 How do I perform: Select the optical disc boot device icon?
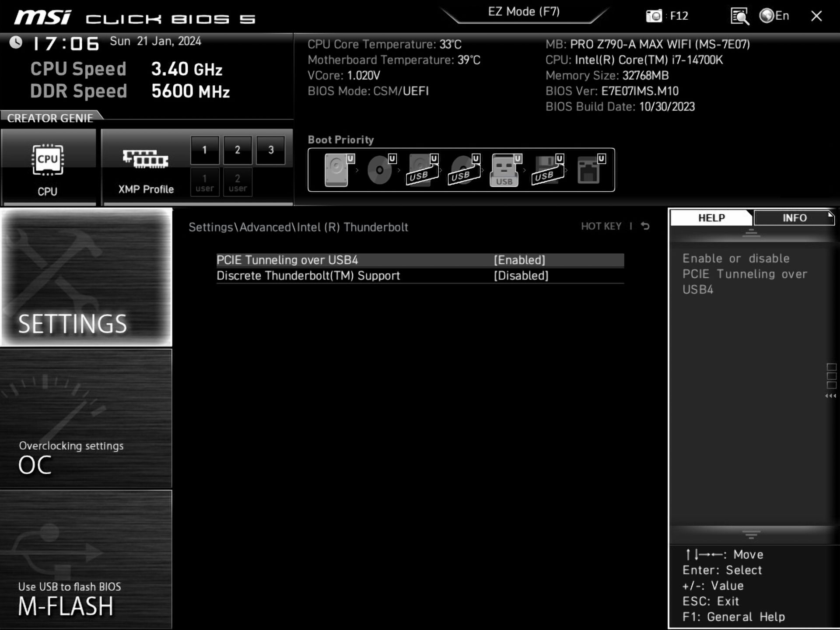pyautogui.click(x=380, y=170)
